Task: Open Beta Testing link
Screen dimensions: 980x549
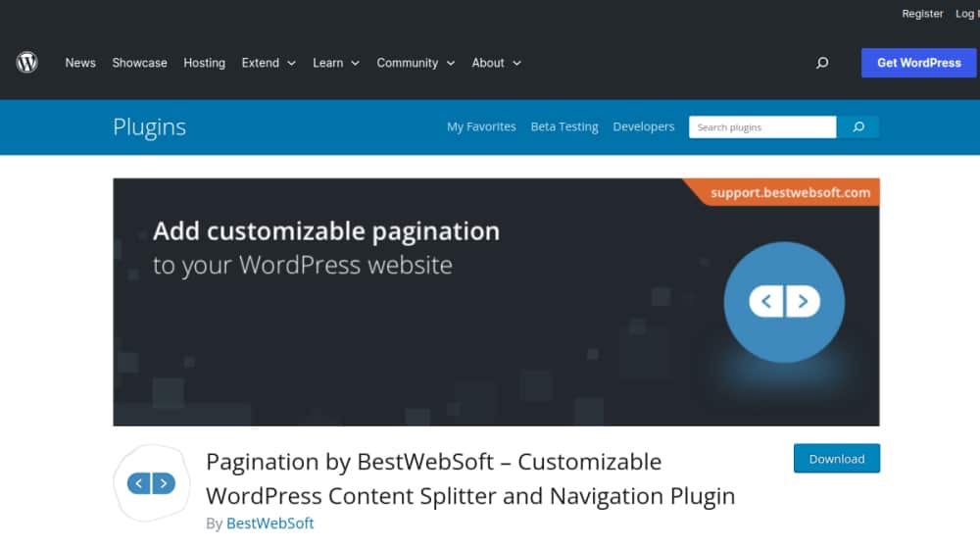Action: click(564, 126)
